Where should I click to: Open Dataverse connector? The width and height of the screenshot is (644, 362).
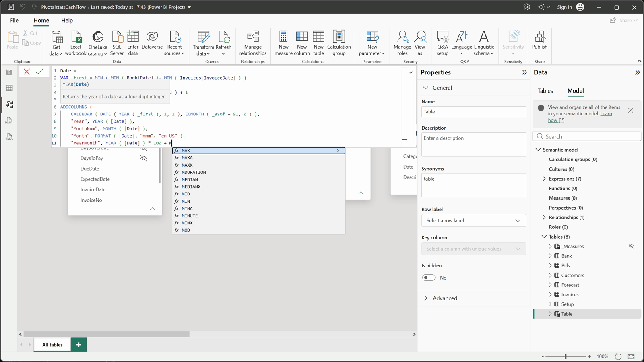click(152, 40)
